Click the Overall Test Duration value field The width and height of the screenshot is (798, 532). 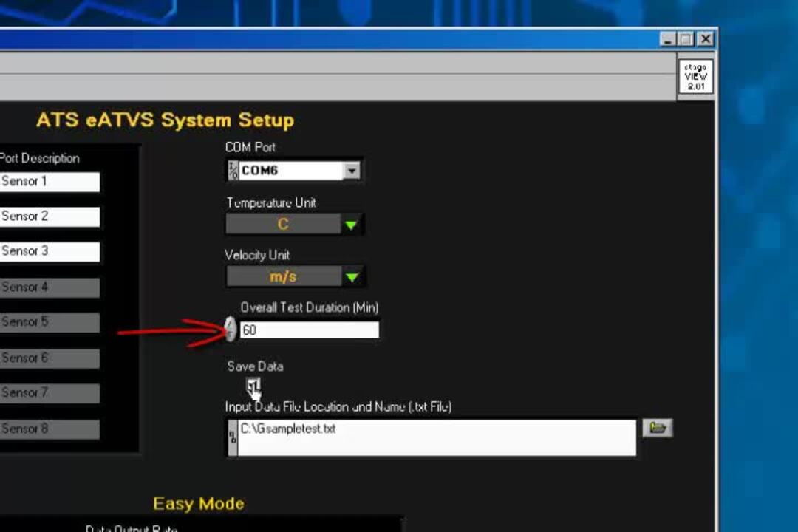tap(309, 330)
